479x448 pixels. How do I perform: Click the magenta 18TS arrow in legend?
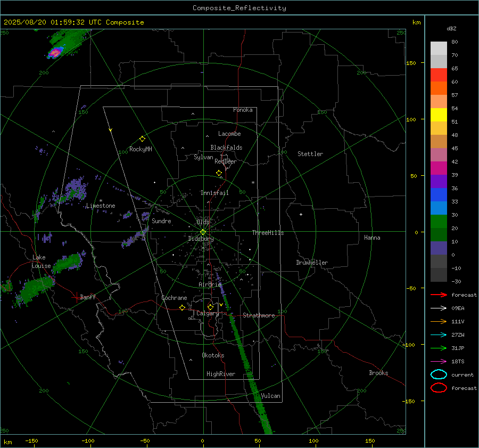tap(439, 362)
